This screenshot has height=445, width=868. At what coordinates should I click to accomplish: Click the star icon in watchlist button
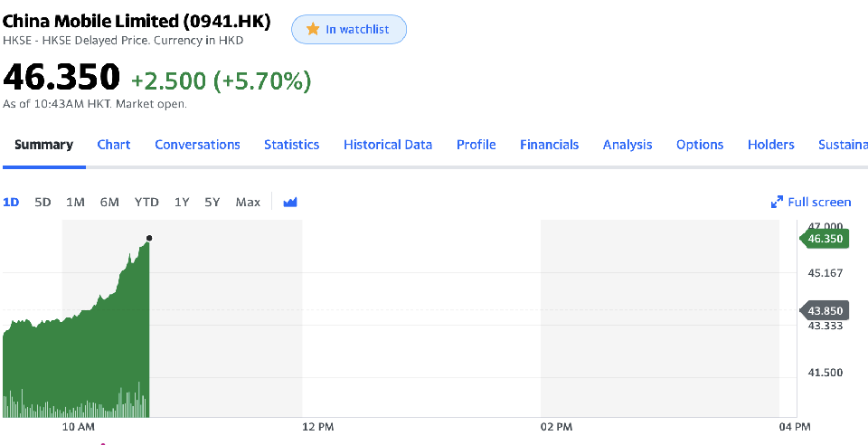(313, 30)
